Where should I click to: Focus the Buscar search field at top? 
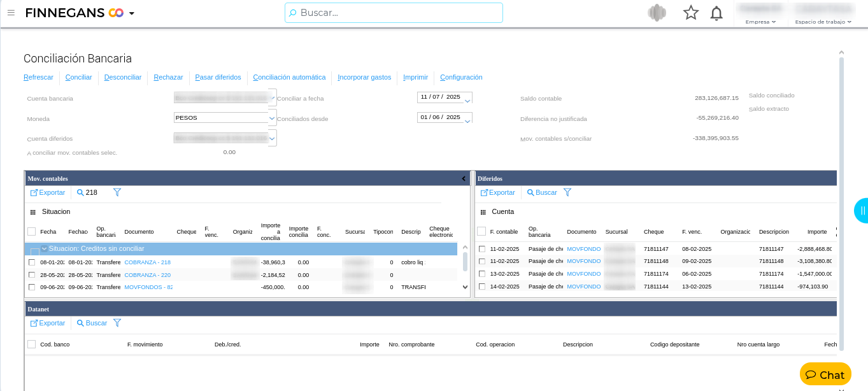(x=395, y=13)
